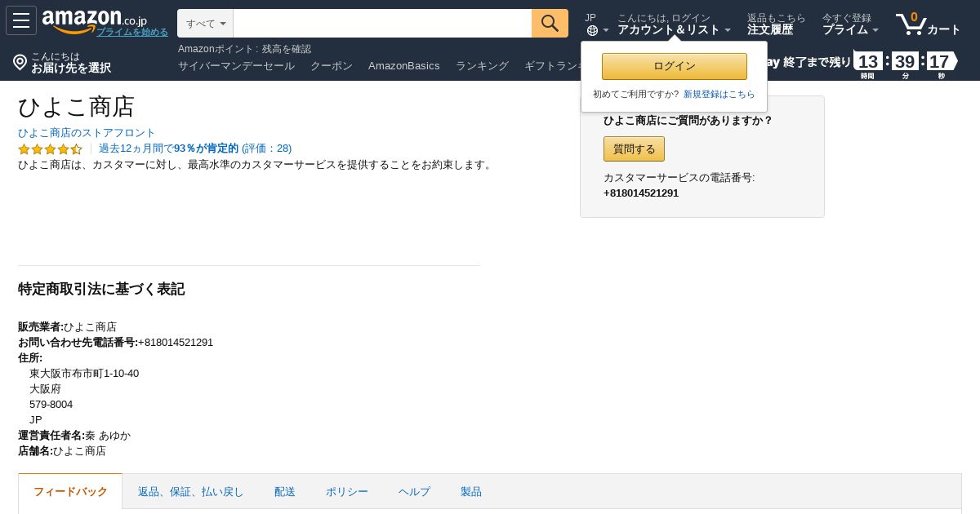Open サイバーマンデーセール nav item
The width and height of the screenshot is (980, 514).
click(x=236, y=65)
